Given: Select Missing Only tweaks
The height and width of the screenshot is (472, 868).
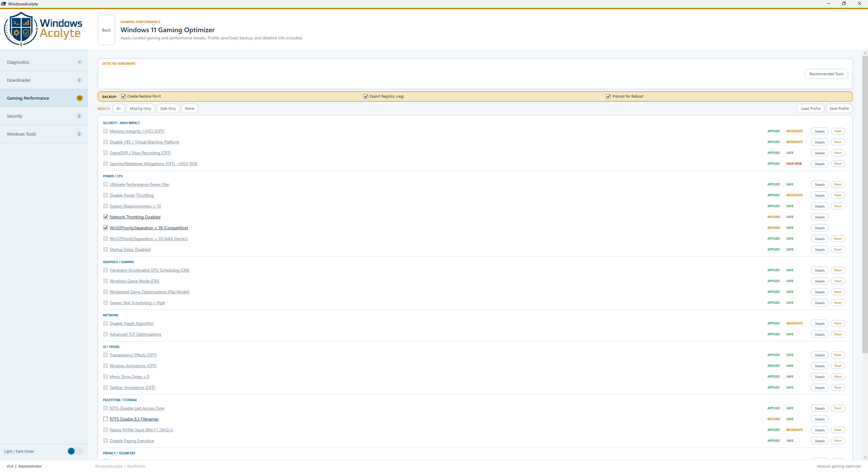Looking at the screenshot, I should tap(140, 109).
